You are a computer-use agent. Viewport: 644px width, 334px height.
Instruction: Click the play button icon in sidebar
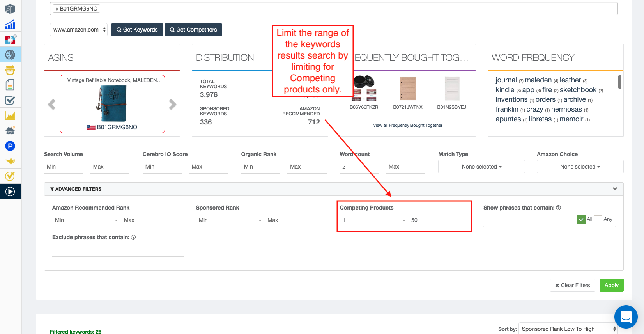(10, 191)
